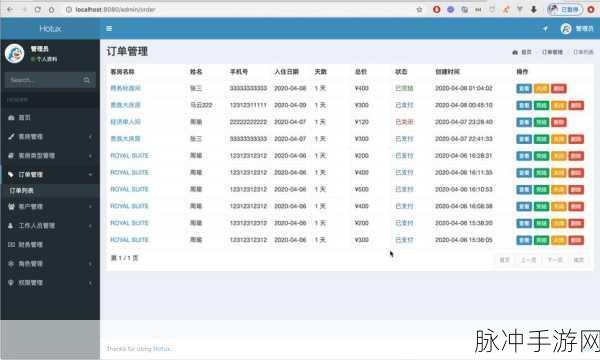Click last-page pagination button 尾页
The image size is (600, 360).
(579, 260)
